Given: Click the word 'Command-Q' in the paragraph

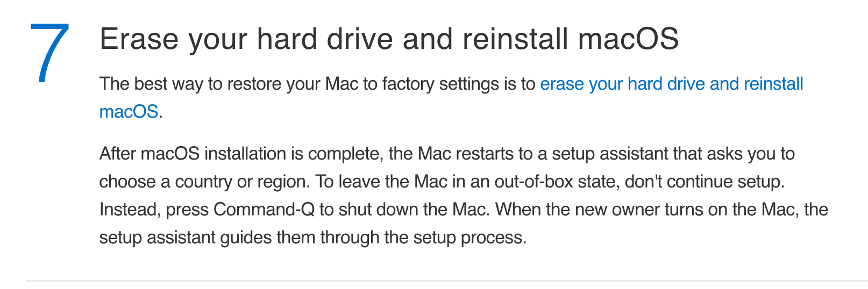Looking at the screenshot, I should click(264, 209).
